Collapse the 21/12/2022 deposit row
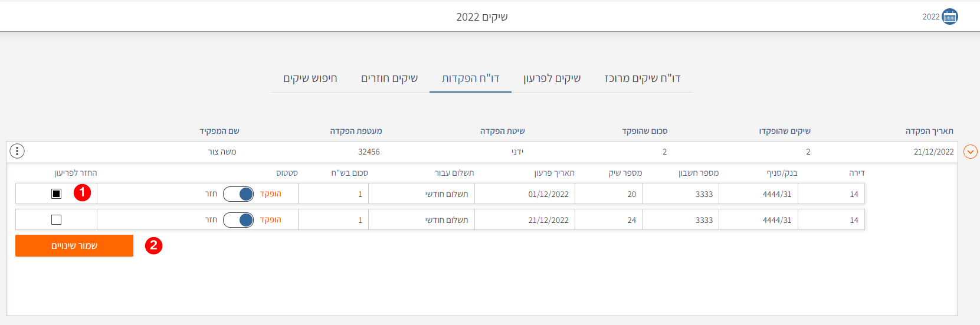980x325 pixels. point(970,152)
